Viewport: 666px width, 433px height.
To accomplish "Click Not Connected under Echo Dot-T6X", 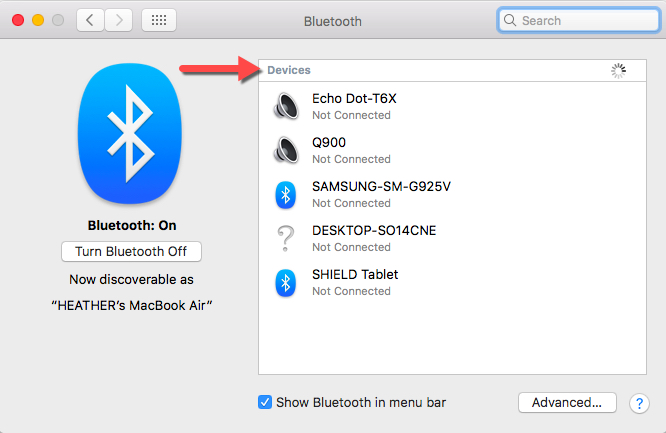I will [351, 115].
